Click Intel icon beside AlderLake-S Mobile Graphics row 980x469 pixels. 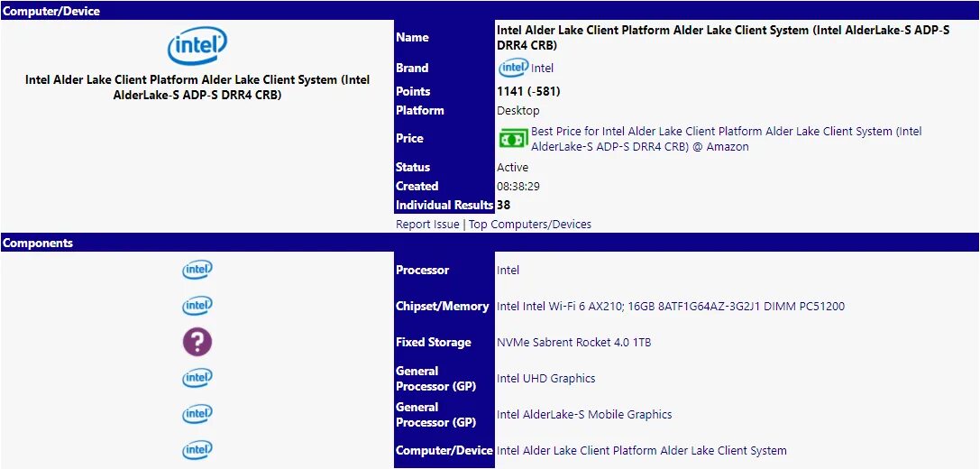pyautogui.click(x=197, y=414)
